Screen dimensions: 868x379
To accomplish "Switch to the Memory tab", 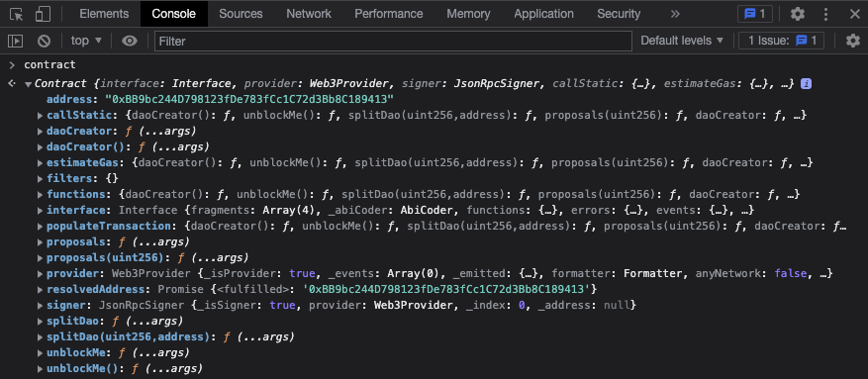I will (x=468, y=14).
